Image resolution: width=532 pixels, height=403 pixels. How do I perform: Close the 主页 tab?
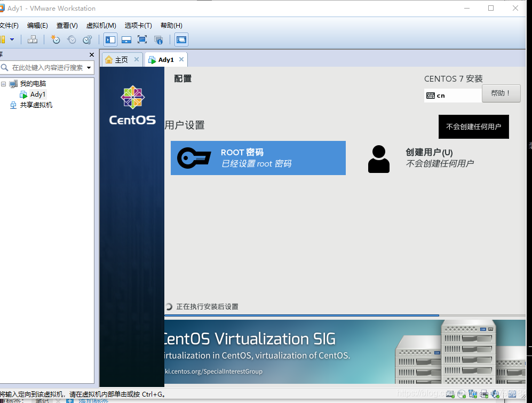click(137, 59)
